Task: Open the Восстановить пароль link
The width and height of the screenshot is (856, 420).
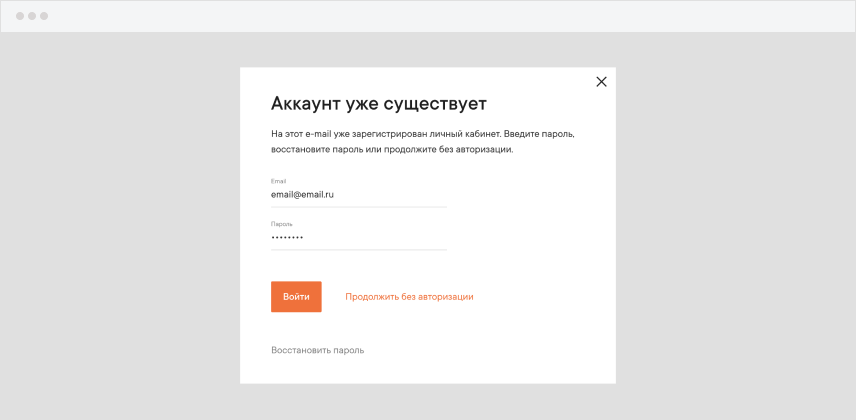Action: [x=317, y=351]
